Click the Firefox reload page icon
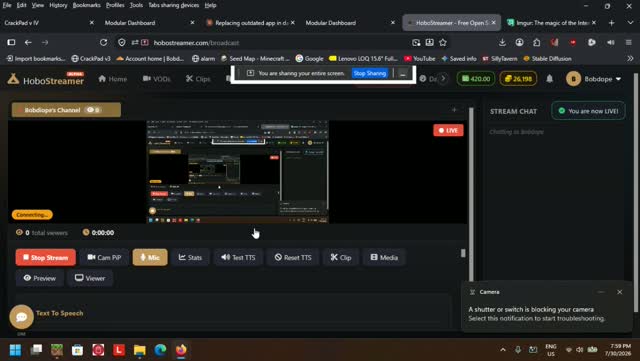 (x=103, y=42)
